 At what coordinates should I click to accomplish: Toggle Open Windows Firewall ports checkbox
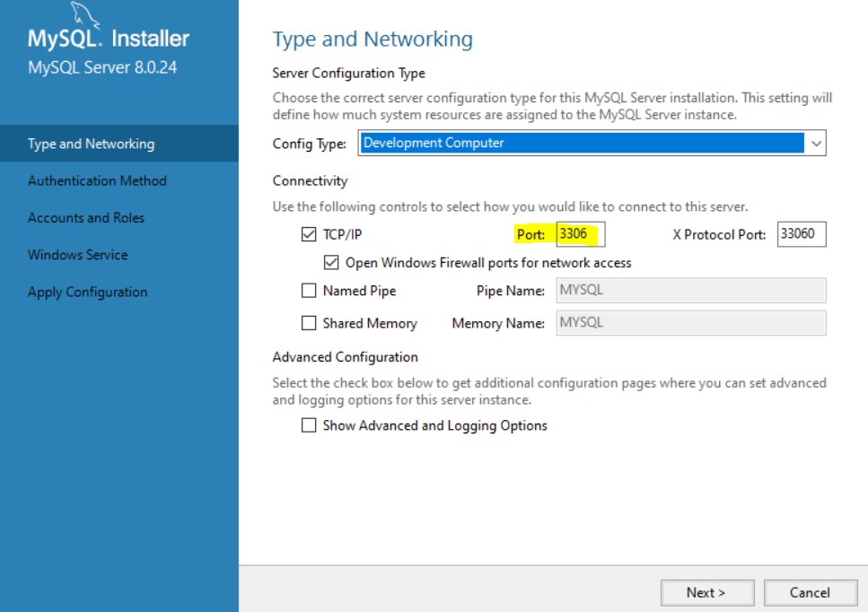[x=331, y=262]
